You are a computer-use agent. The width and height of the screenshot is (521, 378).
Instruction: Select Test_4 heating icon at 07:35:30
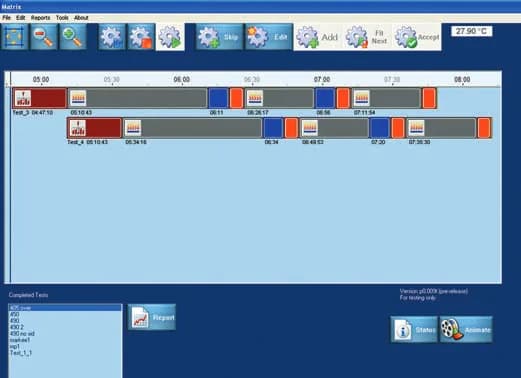point(416,128)
